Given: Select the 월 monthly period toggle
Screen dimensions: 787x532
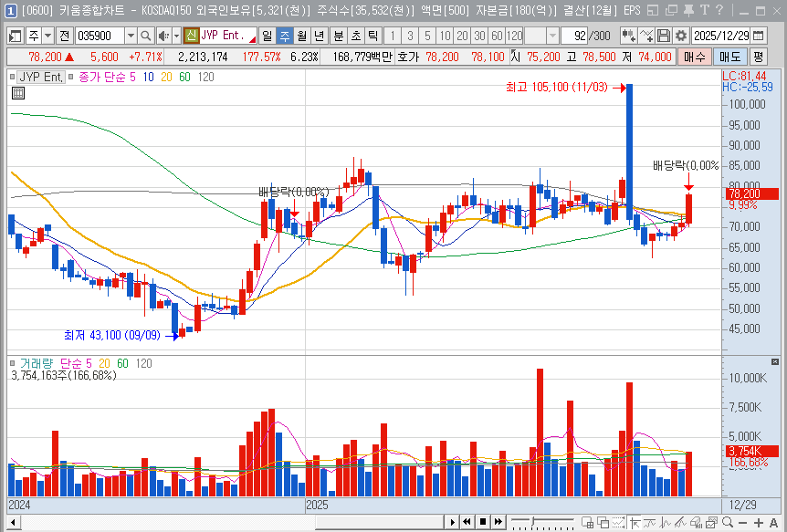Looking at the screenshot, I should coord(301,36).
